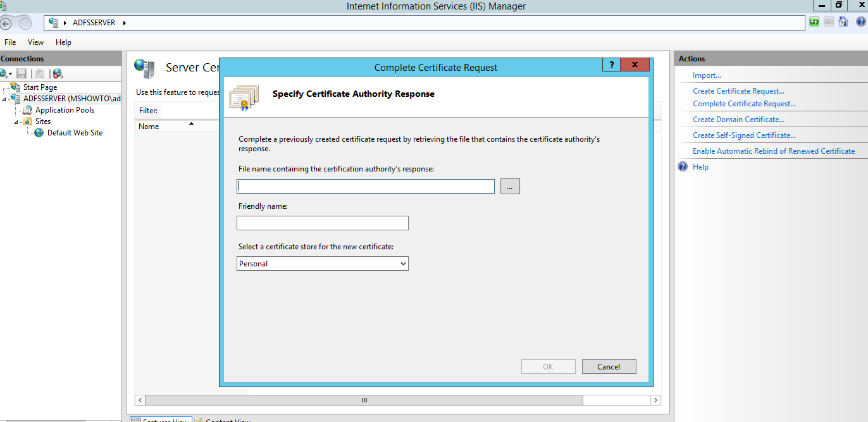Viewport: 868px width, 422px height.
Task: Click the ADFSSERVER breadcrumb in the address bar
Action: pos(94,23)
